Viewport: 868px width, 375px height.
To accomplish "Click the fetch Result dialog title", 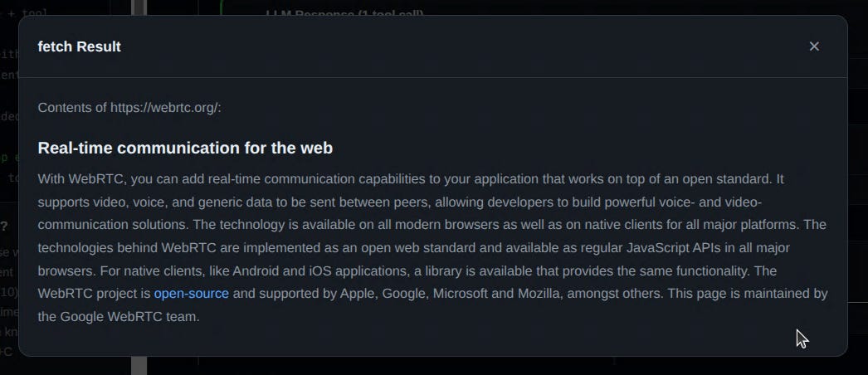I will tap(79, 46).
